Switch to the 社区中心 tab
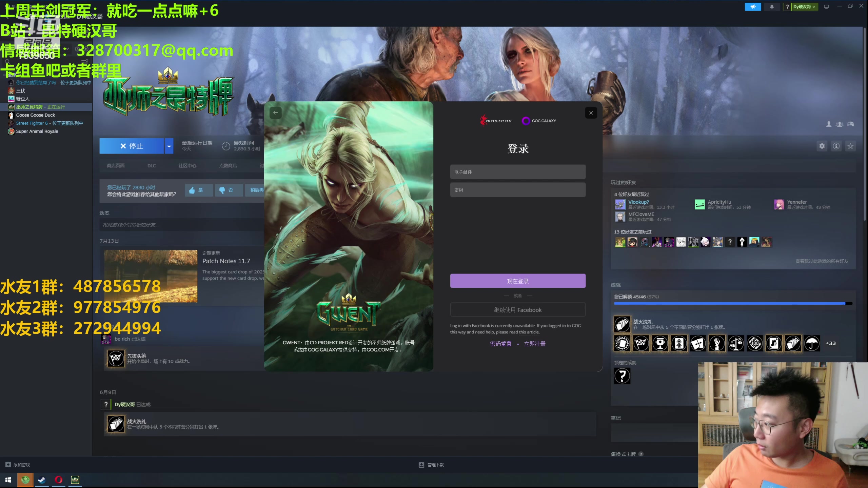 click(x=188, y=166)
